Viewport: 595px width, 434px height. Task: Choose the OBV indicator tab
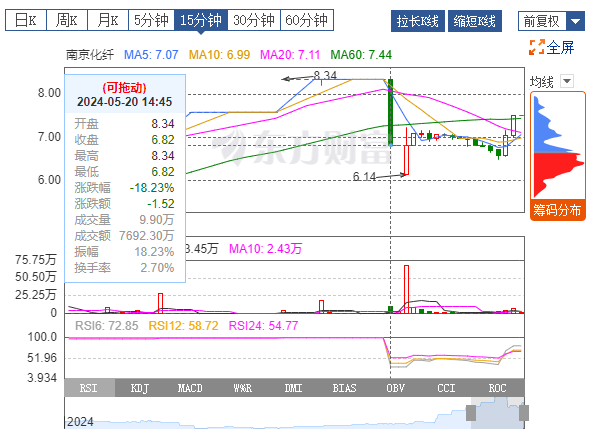click(395, 388)
